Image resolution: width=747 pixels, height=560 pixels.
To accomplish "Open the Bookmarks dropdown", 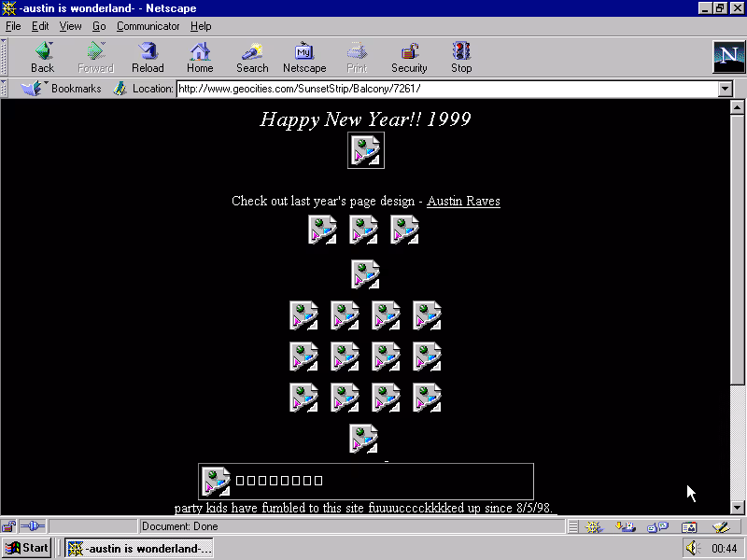I will coord(62,89).
